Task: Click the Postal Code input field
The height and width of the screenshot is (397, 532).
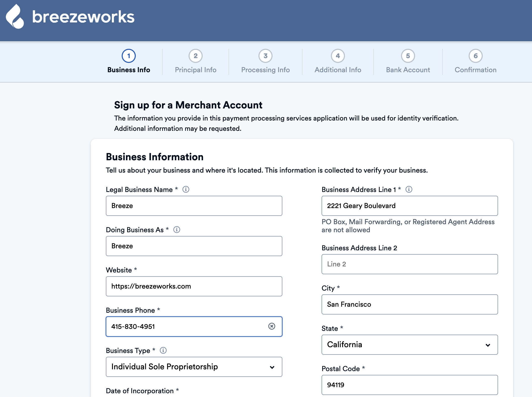Action: 410,385
